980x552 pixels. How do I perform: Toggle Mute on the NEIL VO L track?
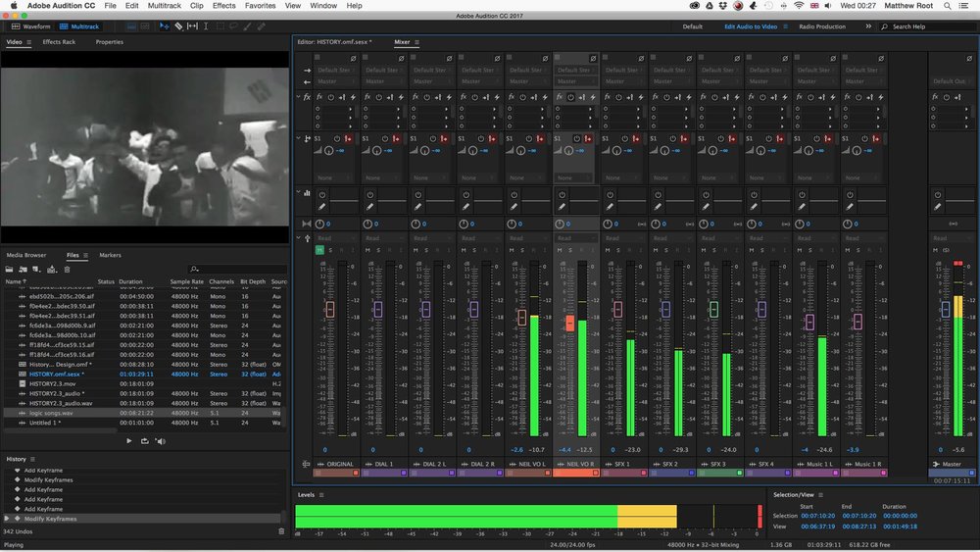click(512, 250)
